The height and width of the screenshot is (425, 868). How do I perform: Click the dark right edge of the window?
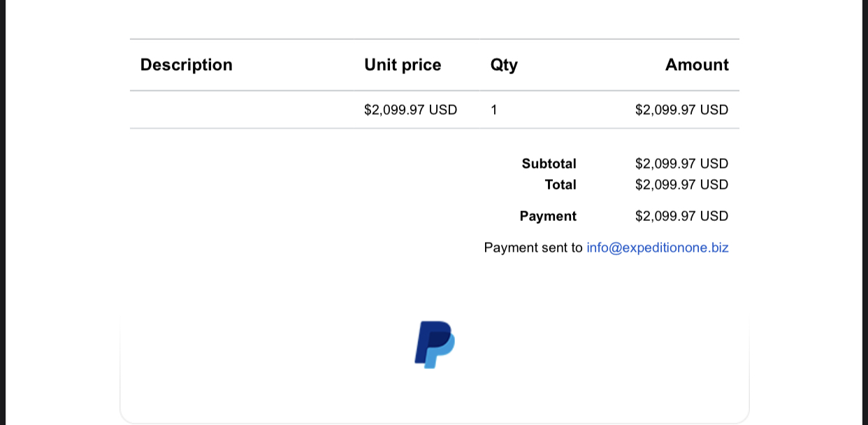click(865, 212)
